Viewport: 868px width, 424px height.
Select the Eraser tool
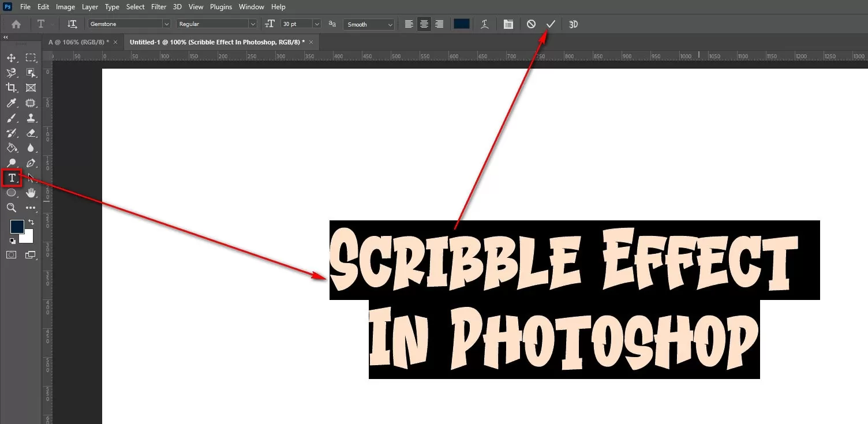(31, 133)
